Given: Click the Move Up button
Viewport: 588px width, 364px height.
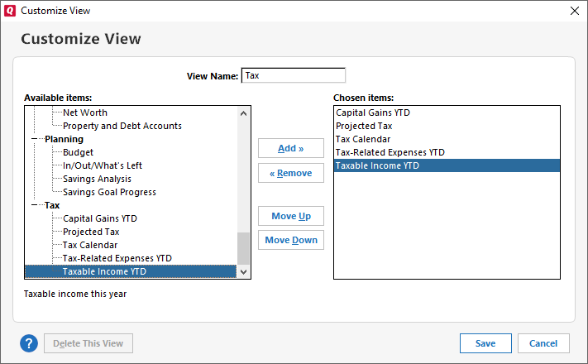Looking at the screenshot, I should (x=290, y=216).
